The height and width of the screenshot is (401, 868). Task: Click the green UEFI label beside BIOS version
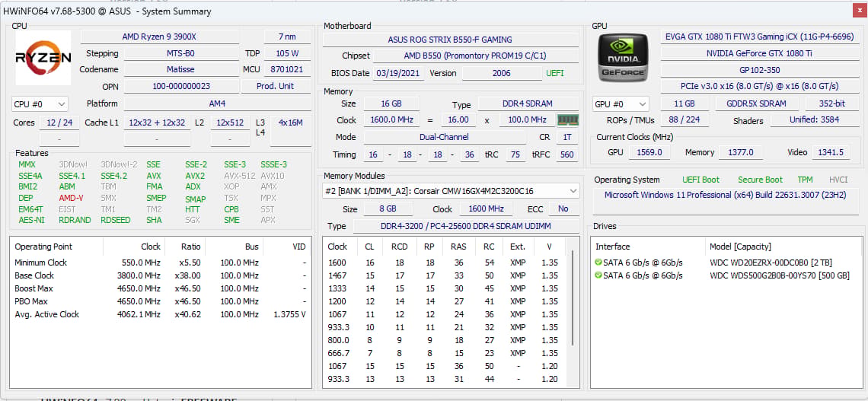pos(554,73)
